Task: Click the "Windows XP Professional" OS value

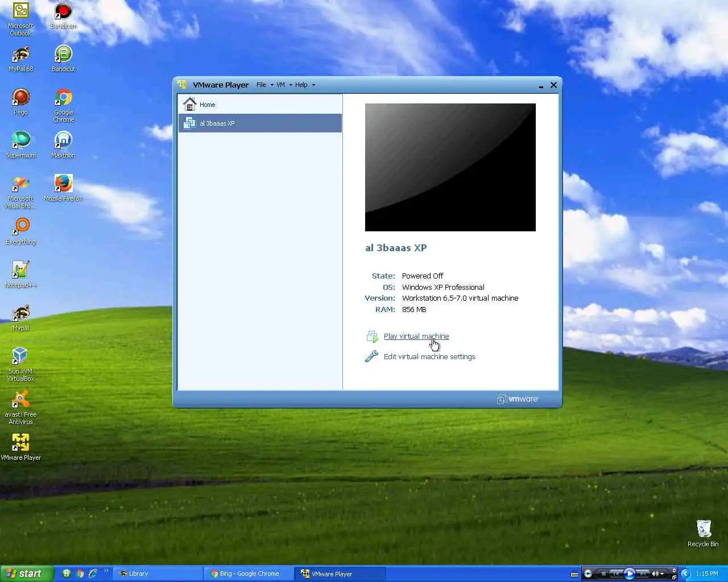Action: point(443,288)
